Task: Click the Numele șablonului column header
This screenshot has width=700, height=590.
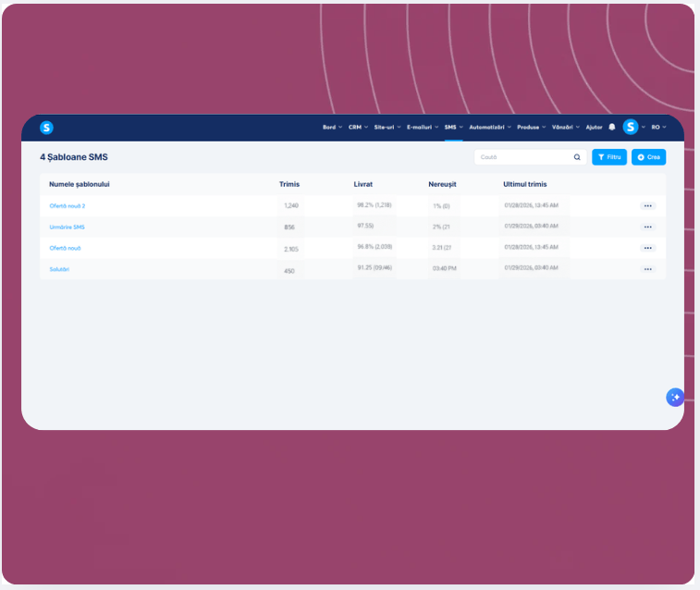Action: [79, 184]
